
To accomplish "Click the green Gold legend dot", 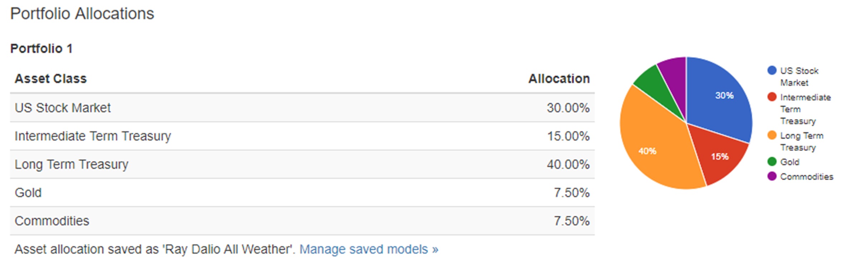I will click(772, 162).
